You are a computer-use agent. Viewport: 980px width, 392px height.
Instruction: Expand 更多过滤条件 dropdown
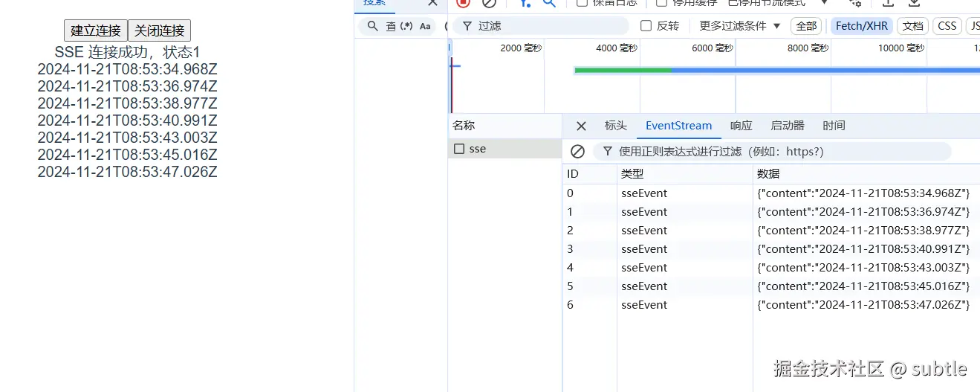click(740, 26)
